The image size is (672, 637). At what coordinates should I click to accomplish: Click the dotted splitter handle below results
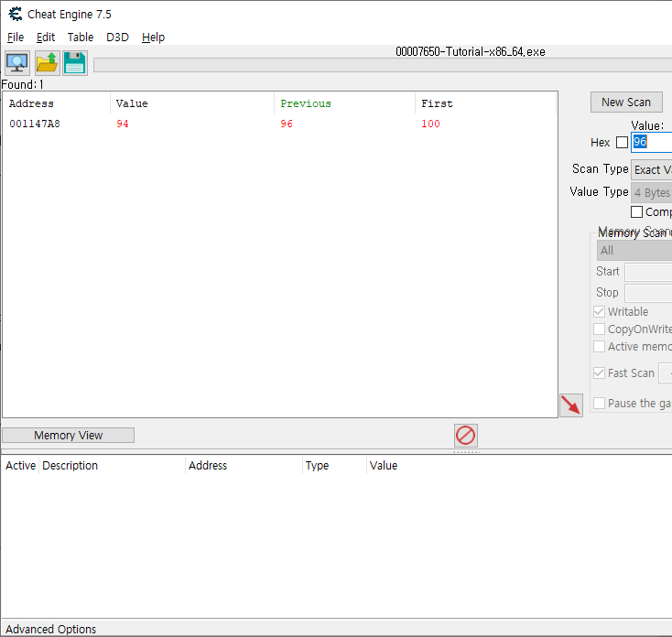click(466, 452)
